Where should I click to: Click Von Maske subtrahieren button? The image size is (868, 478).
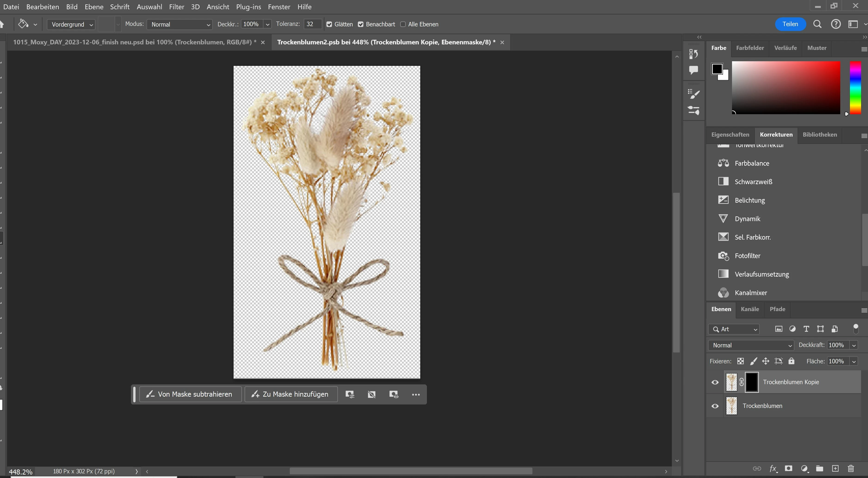tap(190, 394)
